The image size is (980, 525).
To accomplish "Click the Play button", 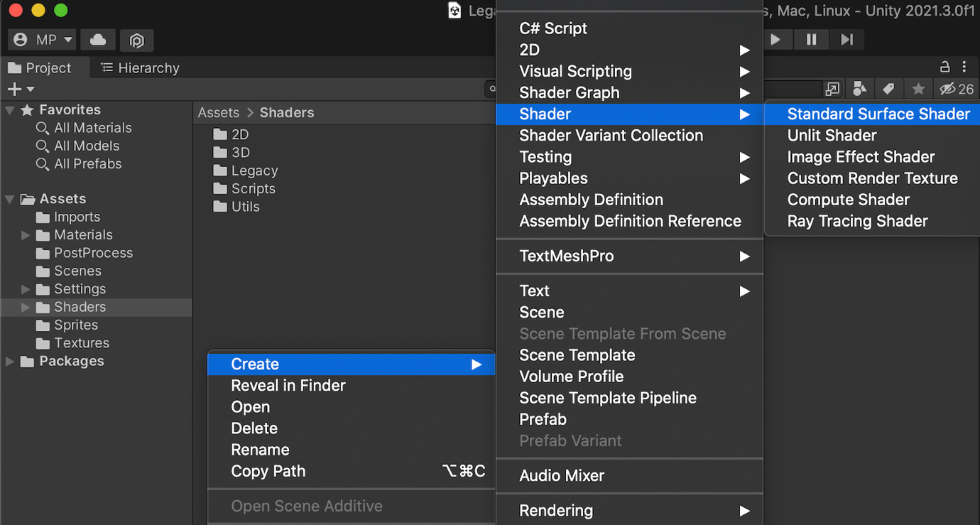I will [775, 40].
